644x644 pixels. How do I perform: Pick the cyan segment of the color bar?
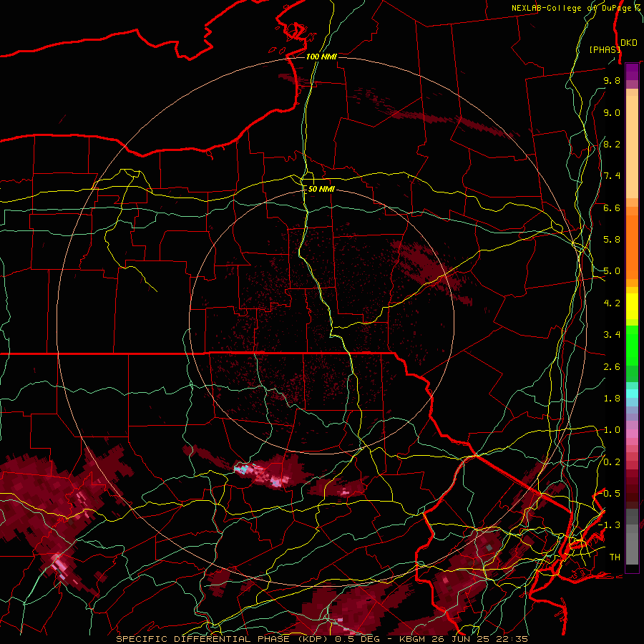pyautogui.click(x=632, y=394)
